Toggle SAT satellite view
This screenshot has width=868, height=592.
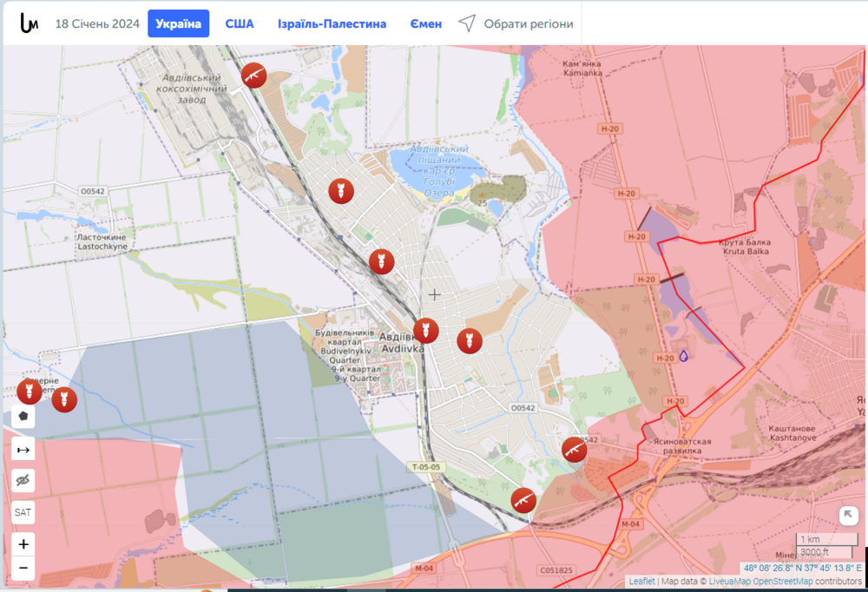click(23, 512)
